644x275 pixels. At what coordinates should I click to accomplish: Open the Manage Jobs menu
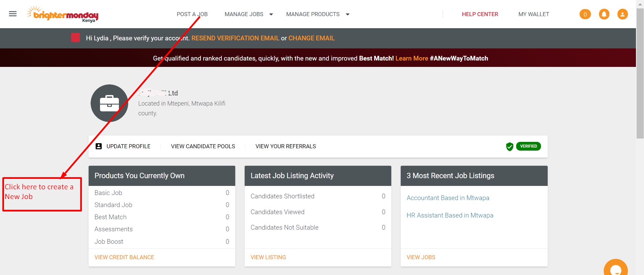click(x=244, y=14)
